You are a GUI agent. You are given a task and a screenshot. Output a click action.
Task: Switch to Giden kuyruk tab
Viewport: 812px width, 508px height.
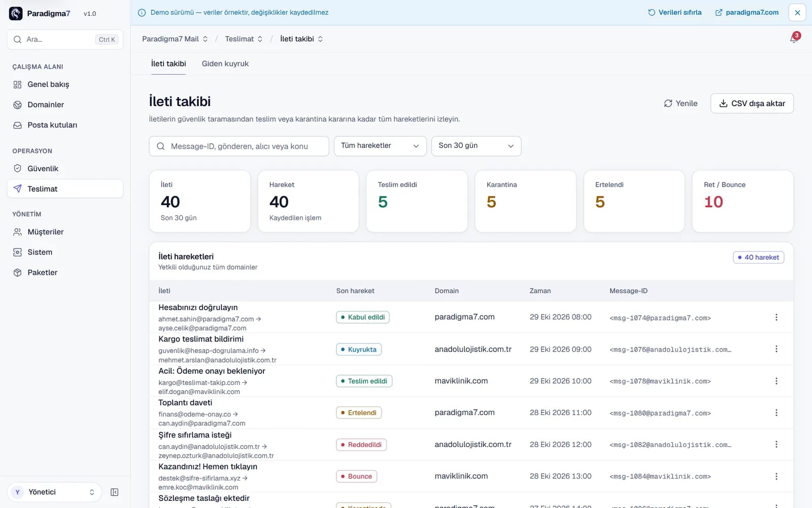225,63
